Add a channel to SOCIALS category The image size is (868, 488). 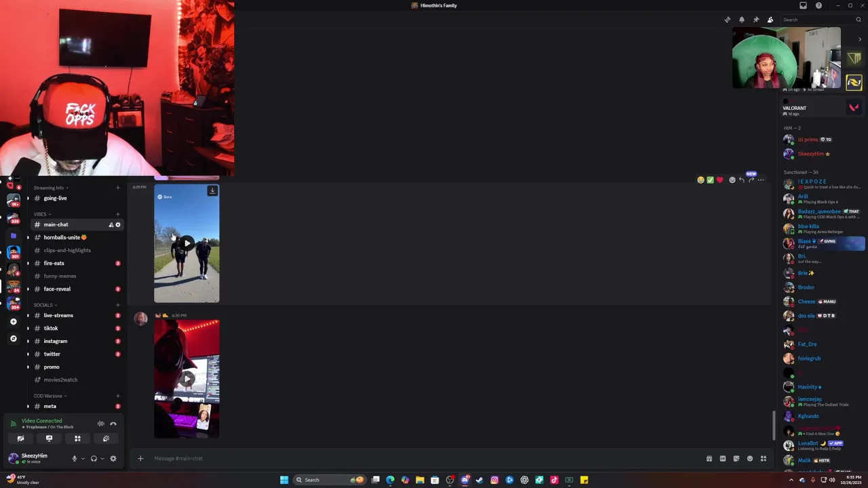[x=118, y=305]
